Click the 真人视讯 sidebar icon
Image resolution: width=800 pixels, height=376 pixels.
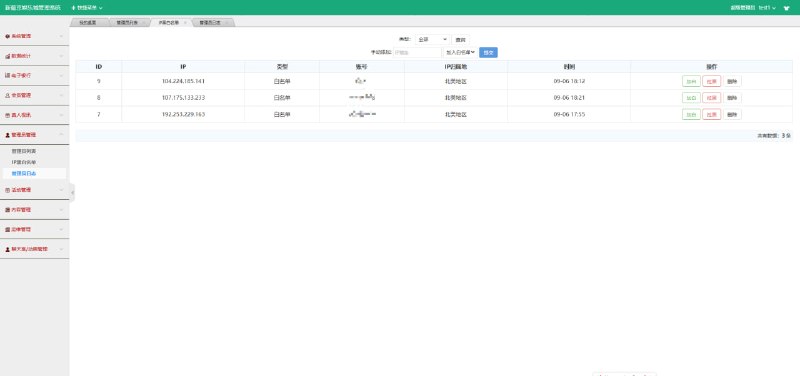pyautogui.click(x=7, y=115)
